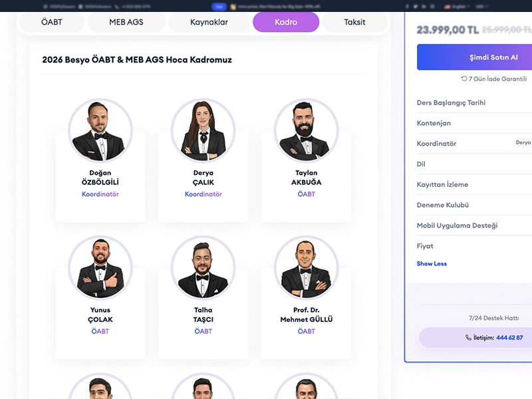The width and height of the screenshot is (532, 399).
Task: Open the Facebook icon in top bar
Action: 407,7
